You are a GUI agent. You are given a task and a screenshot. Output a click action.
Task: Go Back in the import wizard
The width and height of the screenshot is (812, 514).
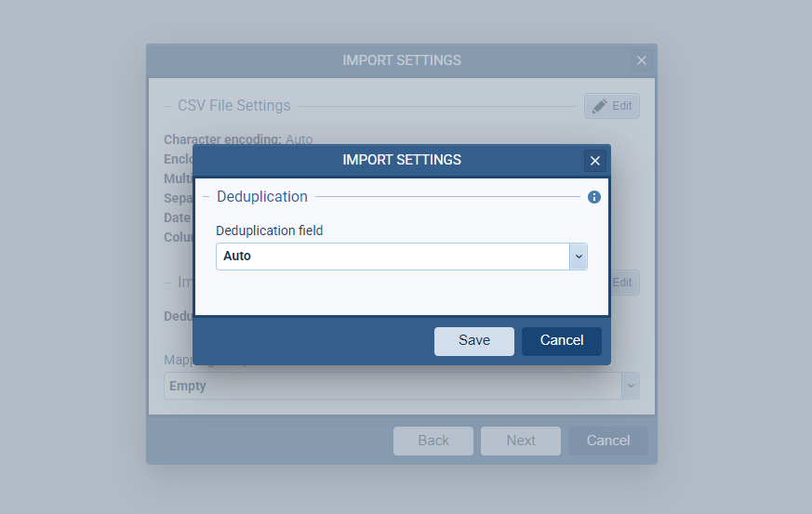[433, 441]
